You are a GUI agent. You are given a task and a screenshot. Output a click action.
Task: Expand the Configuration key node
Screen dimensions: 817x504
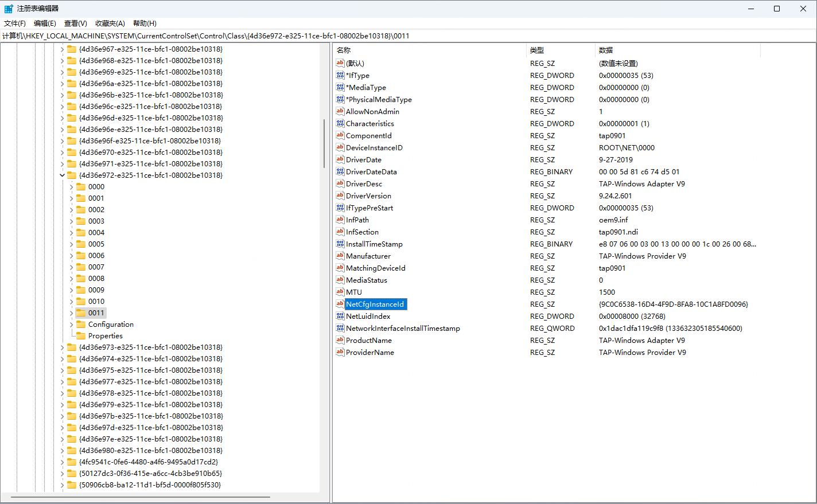point(71,325)
